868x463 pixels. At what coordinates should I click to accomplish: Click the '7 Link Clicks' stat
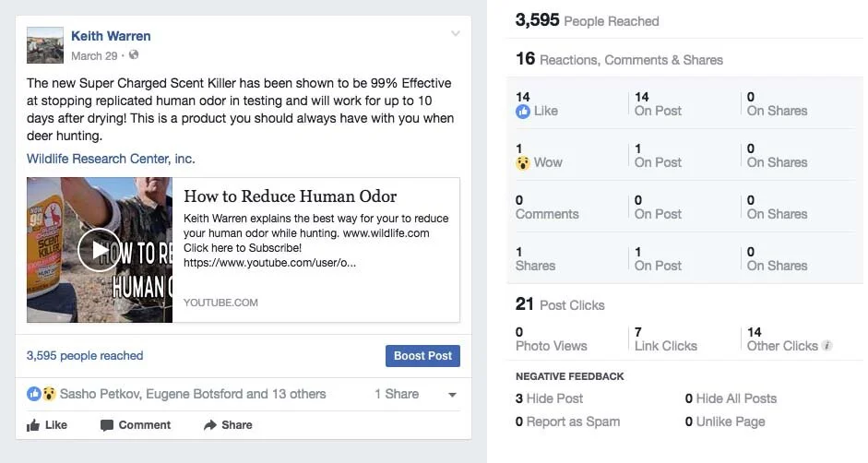pos(666,338)
